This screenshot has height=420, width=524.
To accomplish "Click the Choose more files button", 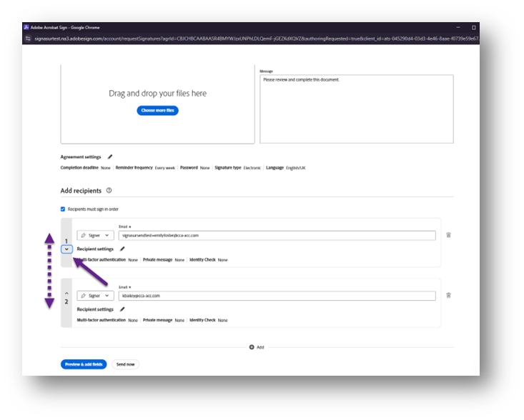I will pos(158,111).
